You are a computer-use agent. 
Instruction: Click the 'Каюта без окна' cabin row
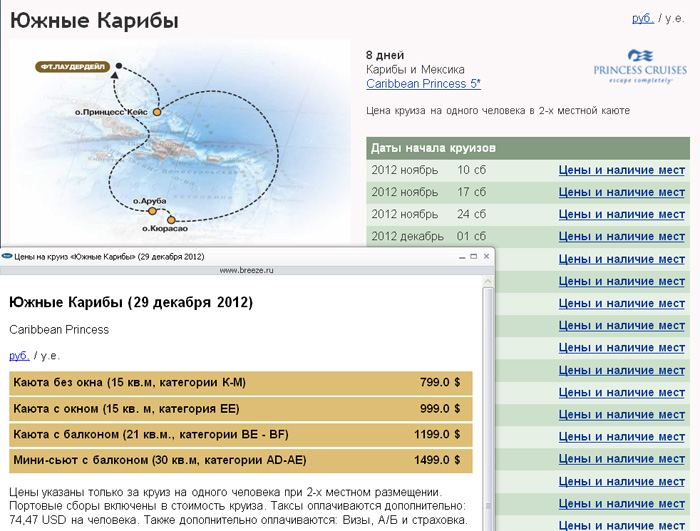pos(241,383)
